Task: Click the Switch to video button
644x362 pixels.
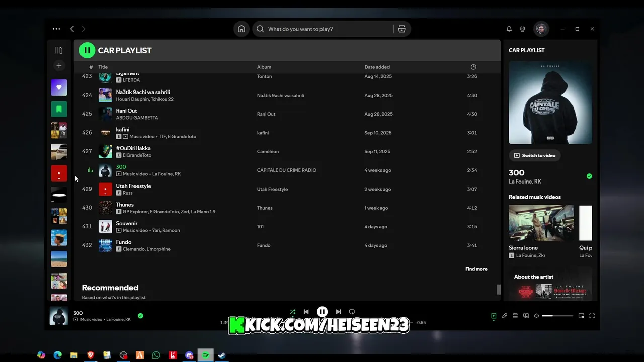Action: pyautogui.click(x=534, y=155)
